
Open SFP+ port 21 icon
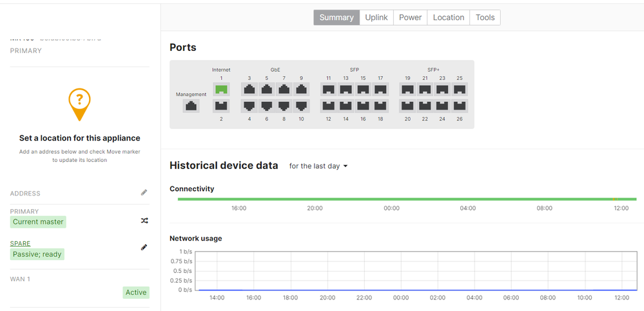pyautogui.click(x=425, y=89)
